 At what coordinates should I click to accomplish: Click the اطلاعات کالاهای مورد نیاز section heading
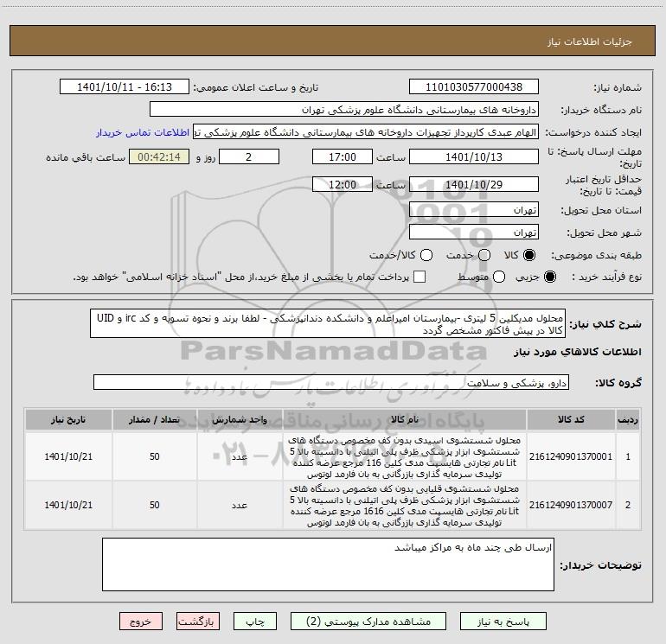[577, 352]
